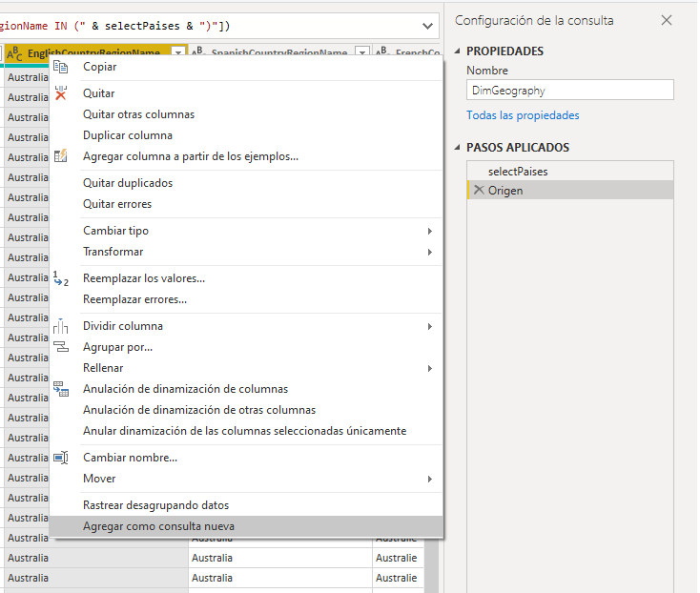
Task: Select the selectPaises applied step
Action: point(570,172)
